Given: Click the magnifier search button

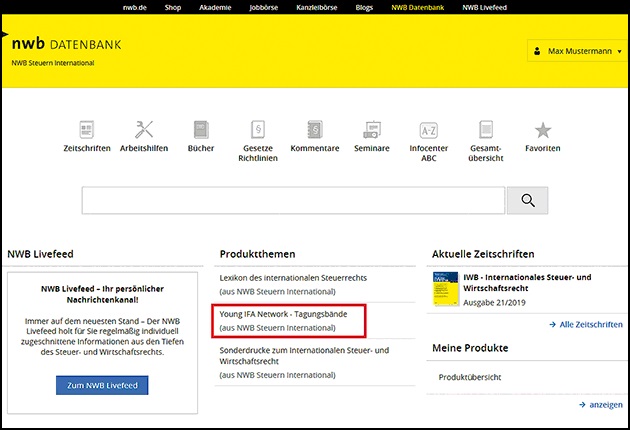Looking at the screenshot, I should [527, 200].
